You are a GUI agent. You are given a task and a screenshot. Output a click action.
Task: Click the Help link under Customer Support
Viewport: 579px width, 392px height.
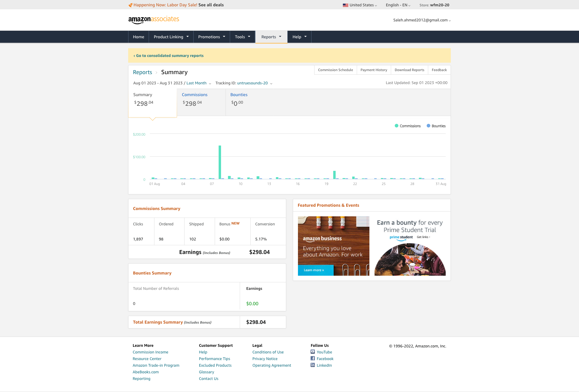(203, 352)
